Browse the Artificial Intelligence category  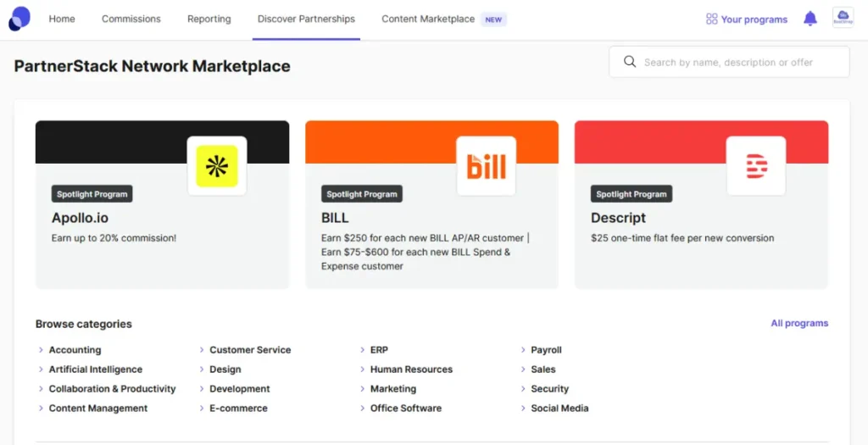95,370
